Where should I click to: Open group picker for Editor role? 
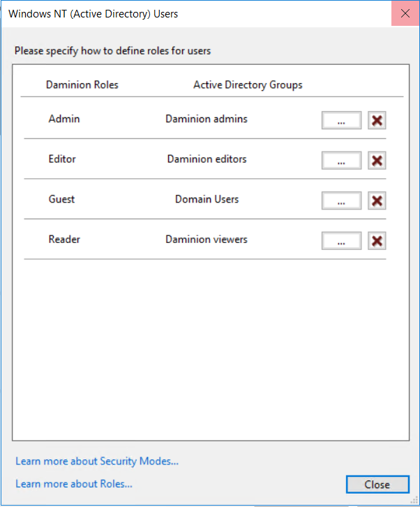click(341, 161)
